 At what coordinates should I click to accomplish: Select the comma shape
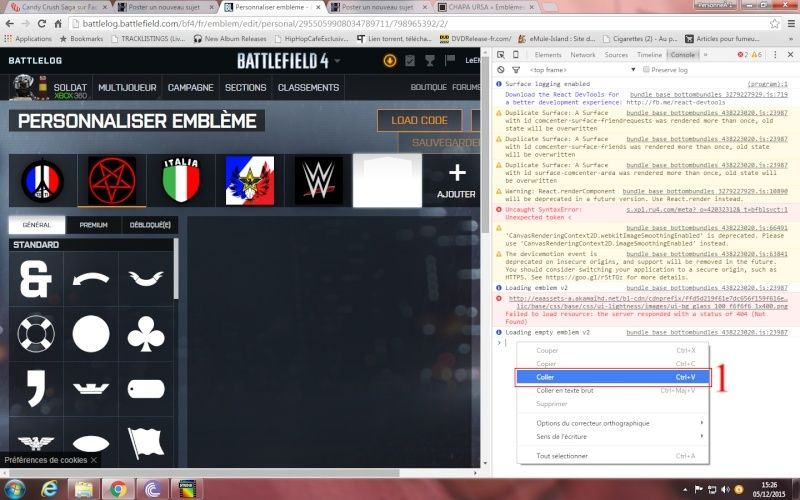(x=36, y=389)
